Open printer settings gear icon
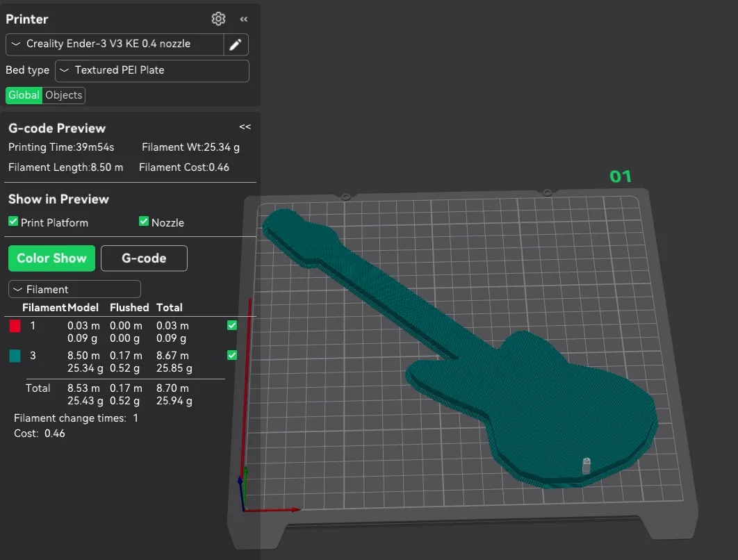 click(x=219, y=19)
